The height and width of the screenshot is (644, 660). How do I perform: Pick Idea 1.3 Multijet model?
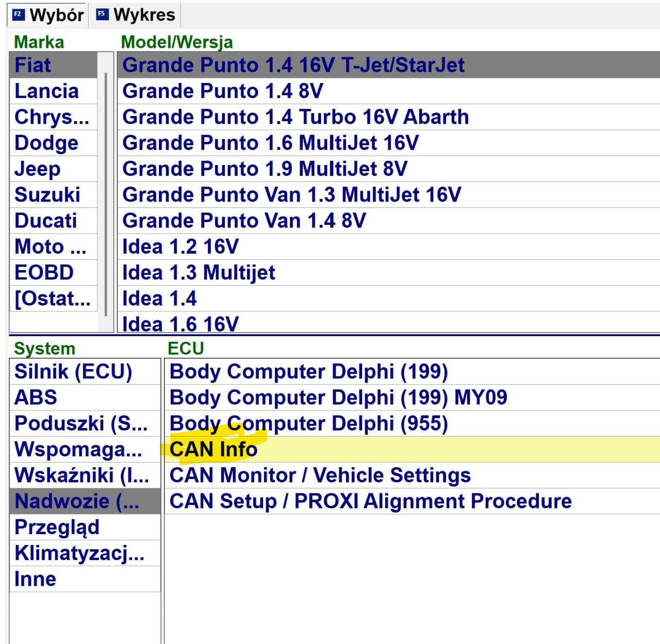pos(199,273)
